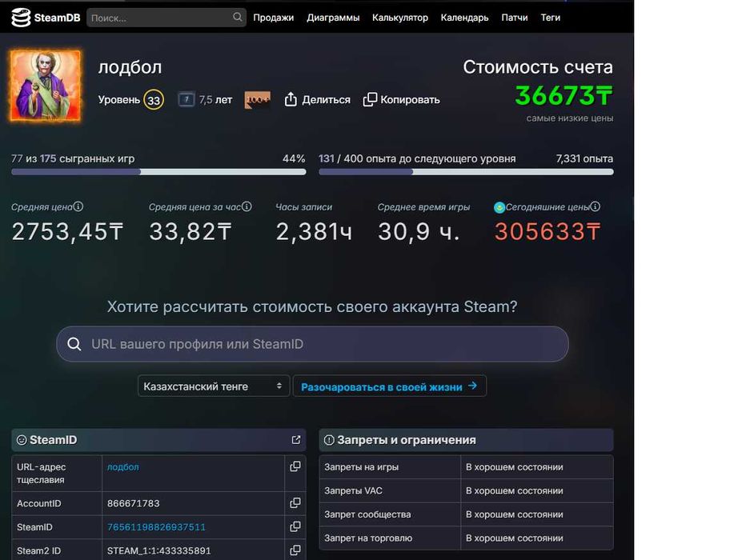738x560 pixels.
Task: Click the played games progress bar
Action: coord(158,172)
